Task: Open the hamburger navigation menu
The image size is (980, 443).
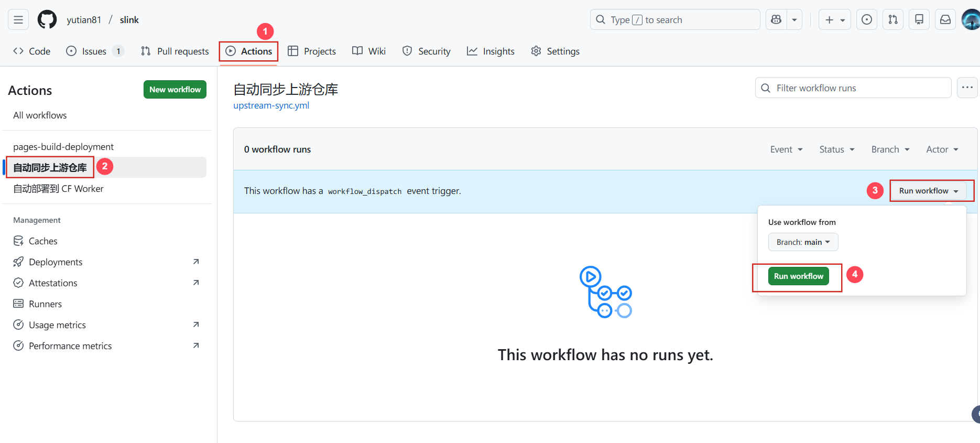Action: pos(18,20)
